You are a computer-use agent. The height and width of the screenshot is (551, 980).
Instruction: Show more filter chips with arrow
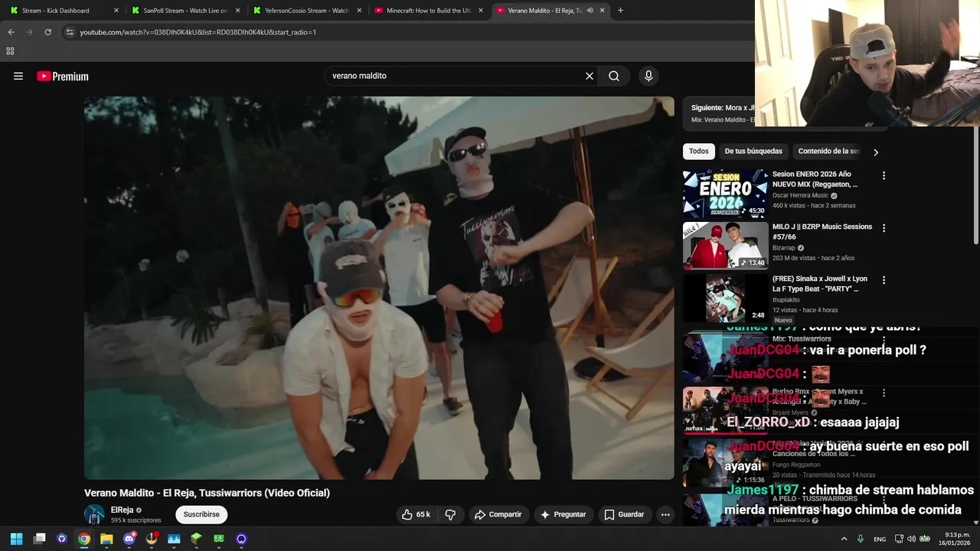(x=875, y=152)
